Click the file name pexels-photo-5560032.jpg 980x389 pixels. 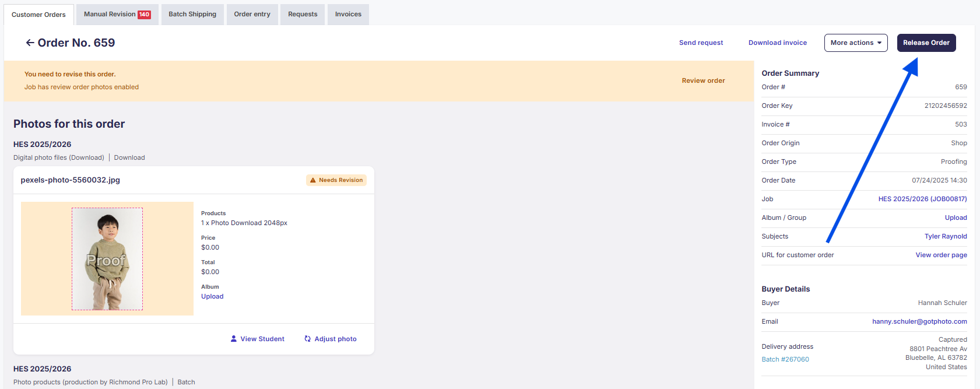(71, 180)
